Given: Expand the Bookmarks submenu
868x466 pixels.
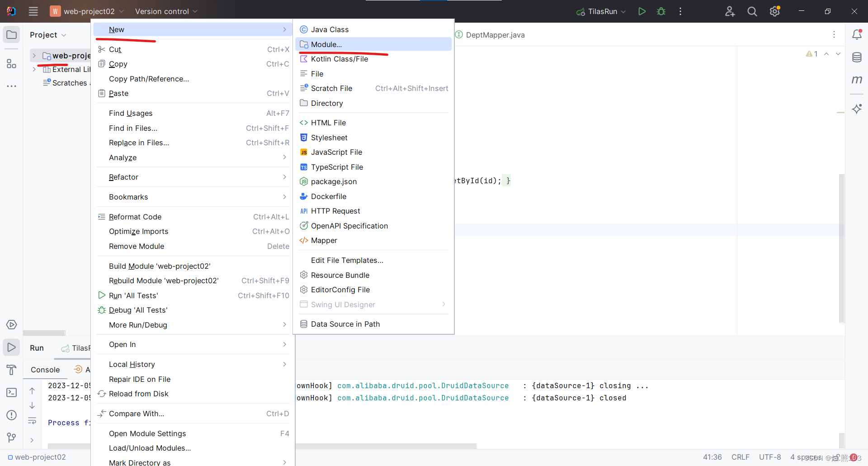Looking at the screenshot, I should (193, 197).
